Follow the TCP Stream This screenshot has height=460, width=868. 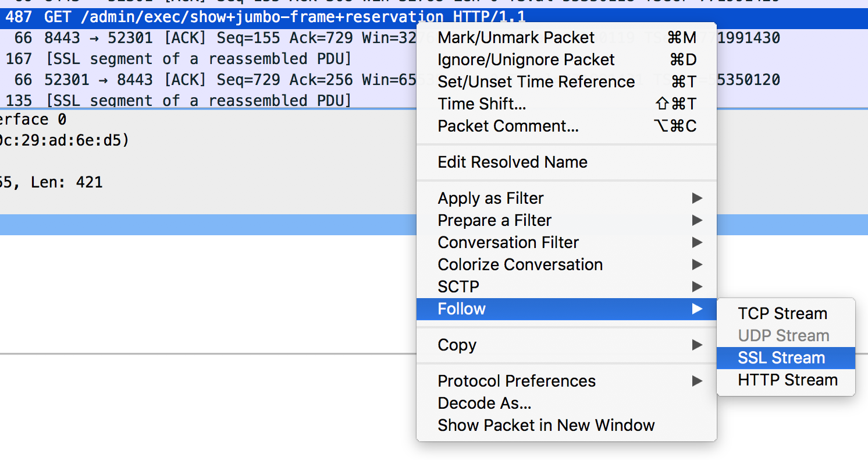point(786,314)
